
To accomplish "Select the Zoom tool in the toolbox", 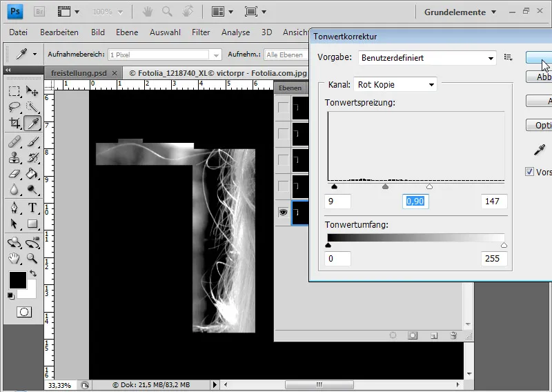I will (32, 259).
